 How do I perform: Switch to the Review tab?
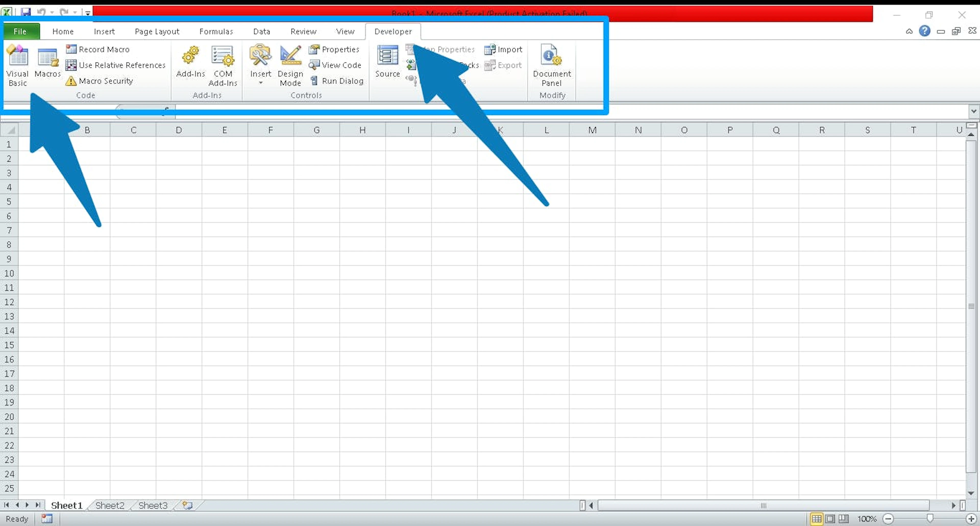tap(303, 32)
